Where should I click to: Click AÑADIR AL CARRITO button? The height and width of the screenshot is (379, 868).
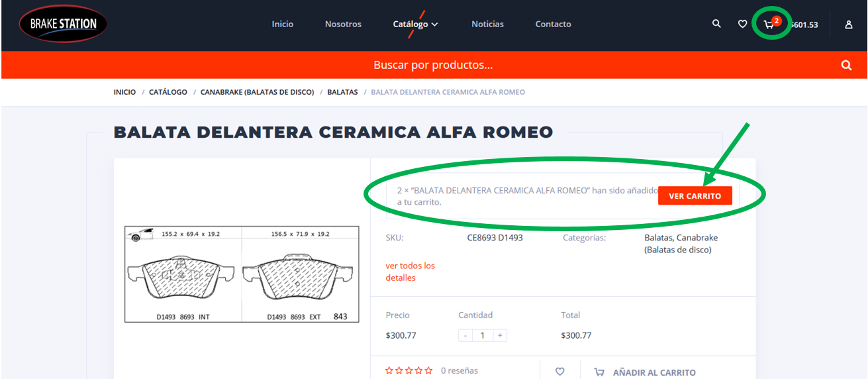coord(645,372)
